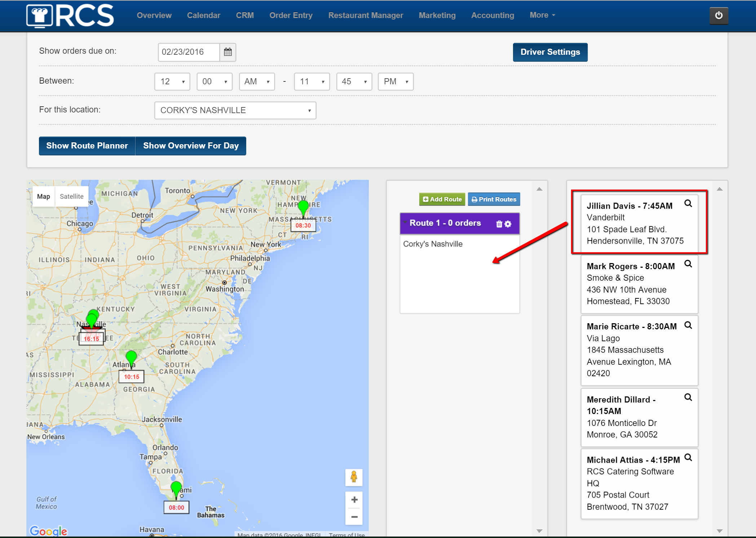Switch map to Satellite view
The height and width of the screenshot is (538, 756).
pyautogui.click(x=71, y=196)
